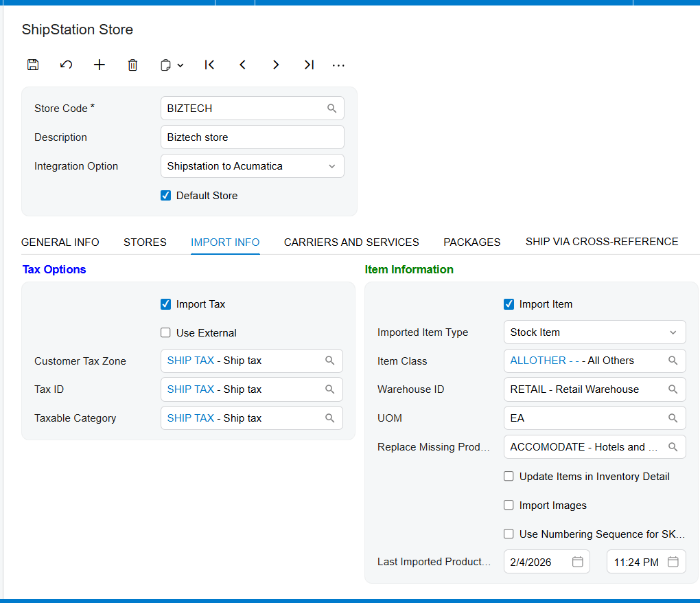The image size is (700, 603).
Task: Enable the Use External checkbox
Action: (165, 333)
